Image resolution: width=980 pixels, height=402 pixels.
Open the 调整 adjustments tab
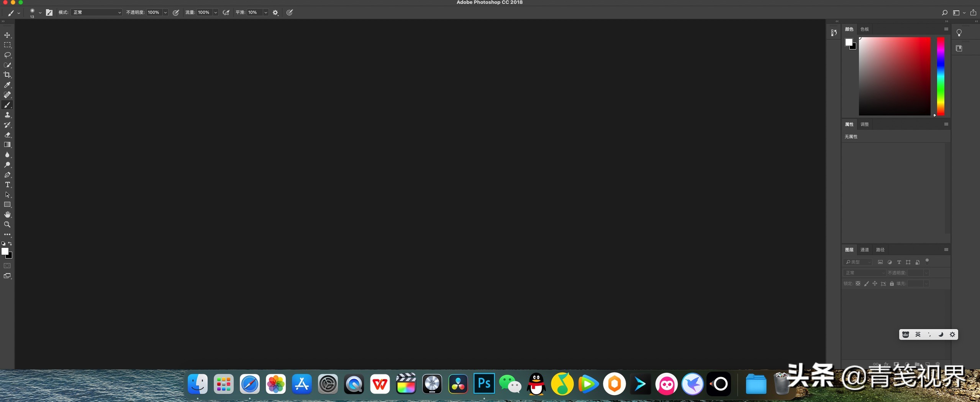(864, 124)
